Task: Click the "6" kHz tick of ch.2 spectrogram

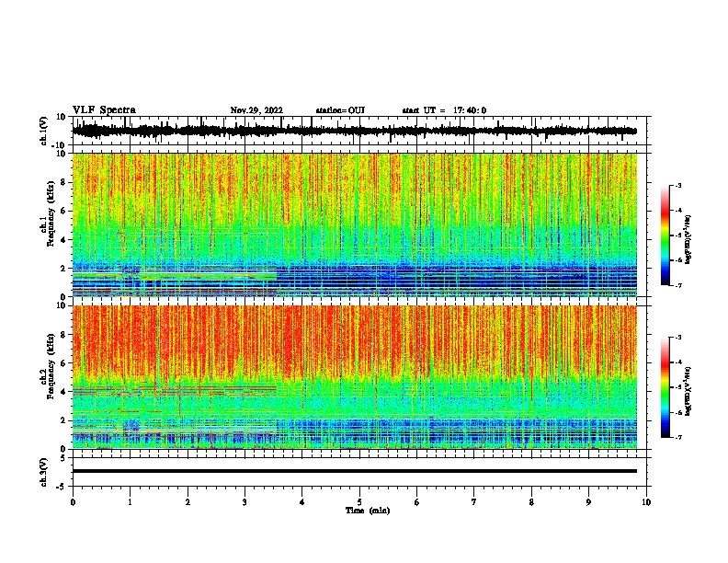Action: 64,363
